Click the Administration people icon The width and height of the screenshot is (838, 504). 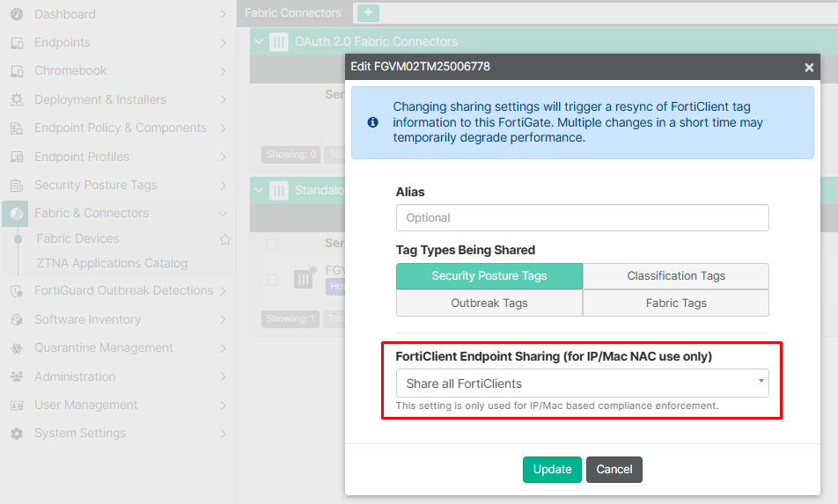click(17, 376)
